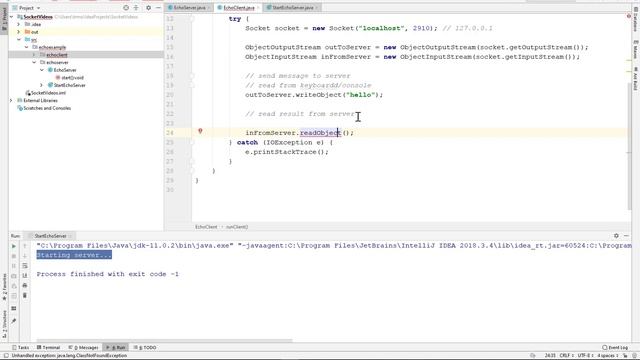Toggle Pin Tab icon in Run panel
The image size is (640, 360).
click(x=13, y=321)
